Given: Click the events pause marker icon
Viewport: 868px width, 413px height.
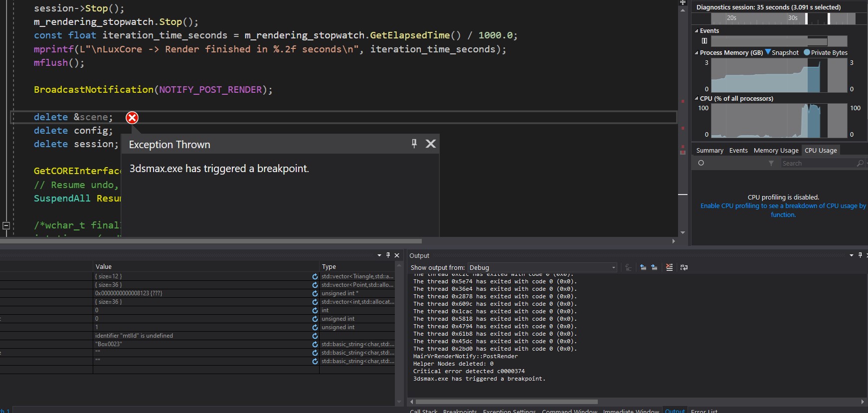Looking at the screenshot, I should coord(704,41).
